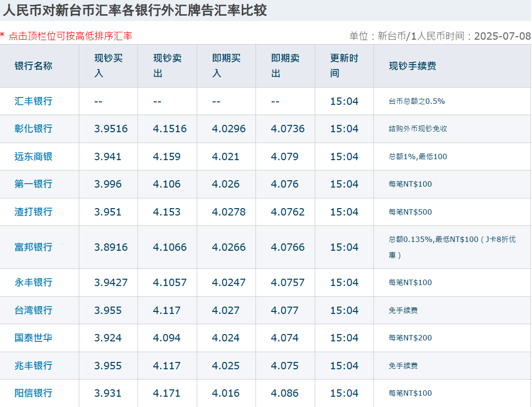Open the 富邦银行 link
This screenshot has height=407, width=532.
click(33, 247)
